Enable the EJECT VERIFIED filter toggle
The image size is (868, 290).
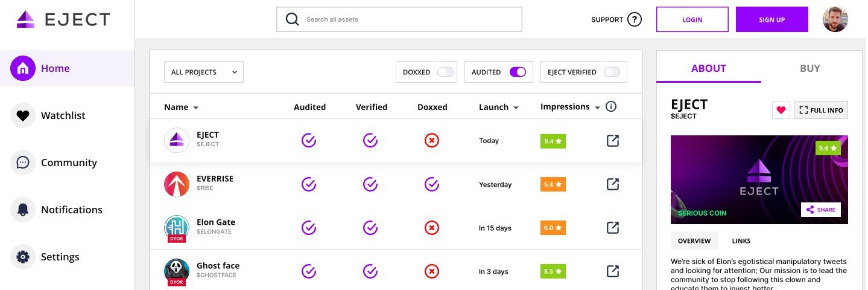coord(612,72)
